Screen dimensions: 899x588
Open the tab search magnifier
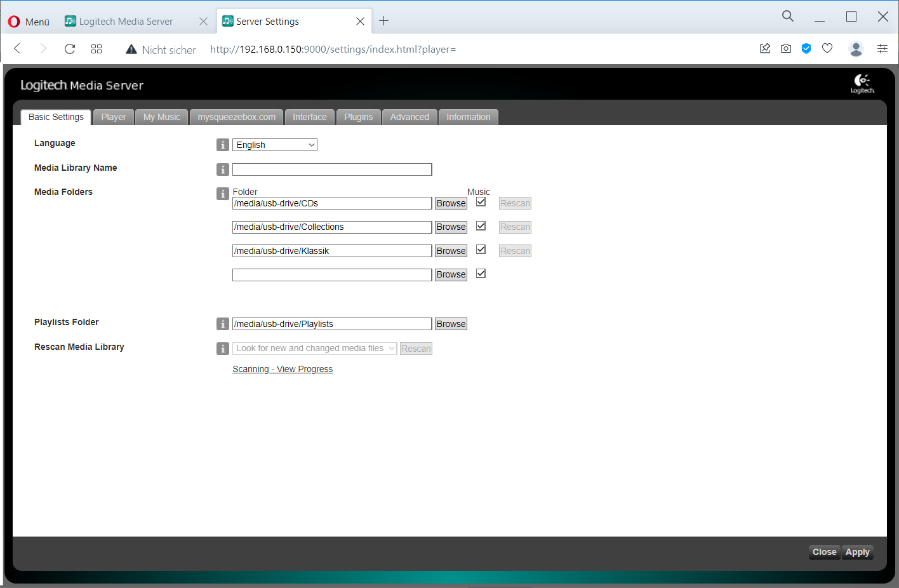788,17
